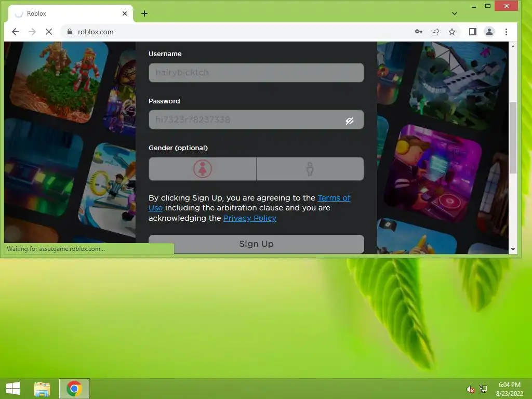The image size is (532, 399).
Task: Maximize the Chrome window
Action: click(x=488, y=6)
